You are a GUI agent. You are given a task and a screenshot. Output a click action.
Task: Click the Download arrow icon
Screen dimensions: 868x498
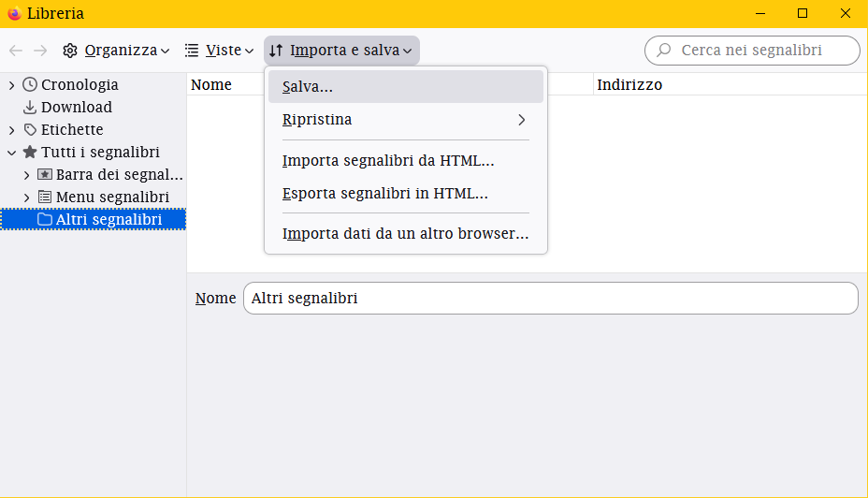pyautogui.click(x=30, y=107)
